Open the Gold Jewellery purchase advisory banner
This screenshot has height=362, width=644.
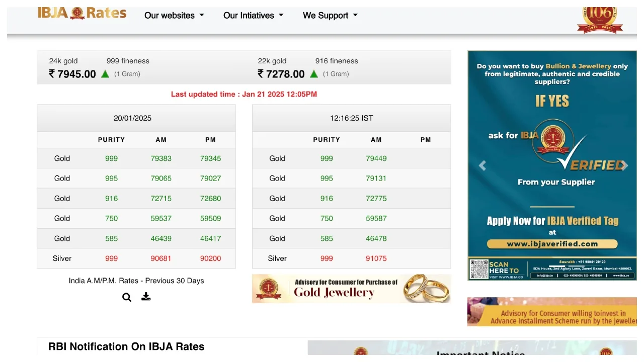(x=351, y=289)
